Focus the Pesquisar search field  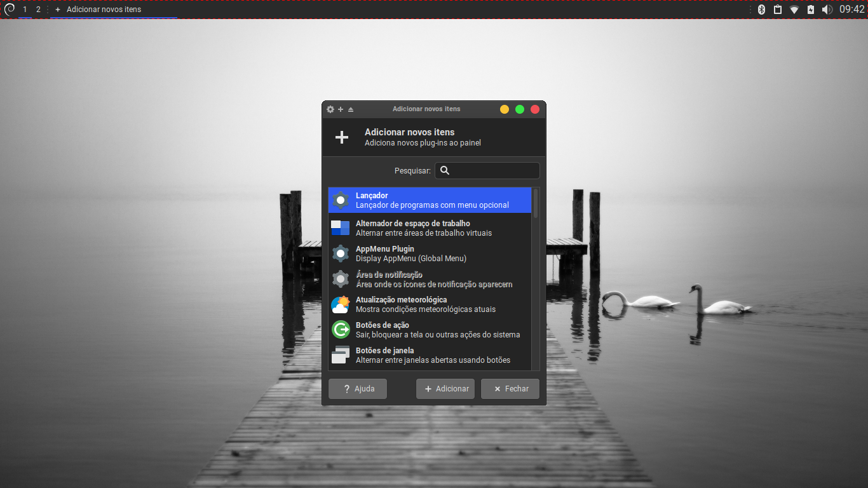click(x=487, y=170)
